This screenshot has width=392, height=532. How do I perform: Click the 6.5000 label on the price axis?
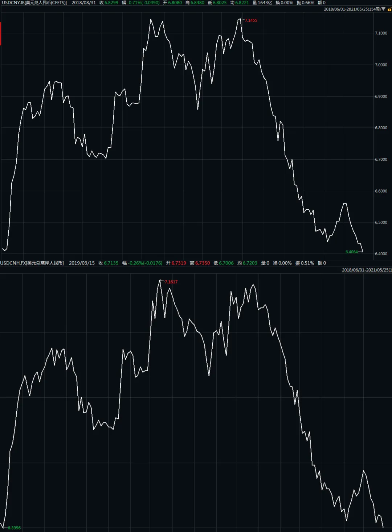coord(381,222)
